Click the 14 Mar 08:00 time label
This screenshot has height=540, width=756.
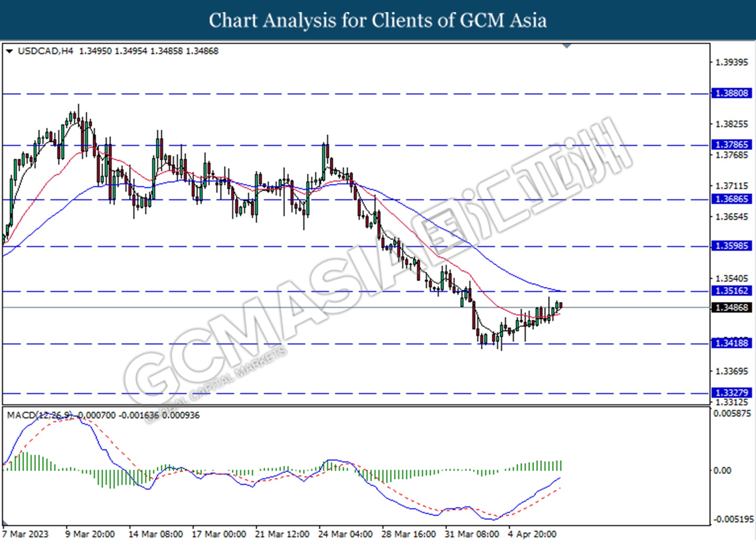coord(156,534)
